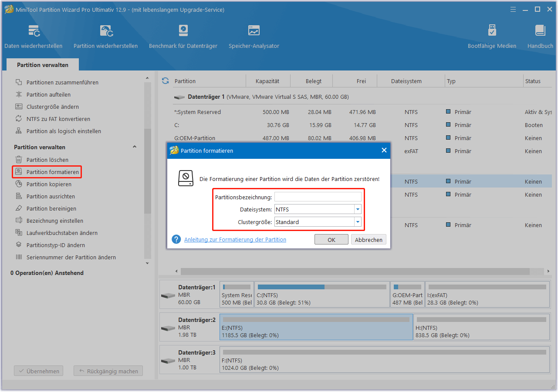Image resolution: width=558 pixels, height=392 pixels.
Task: Collapse the Partition verwalten section
Action: click(135, 147)
